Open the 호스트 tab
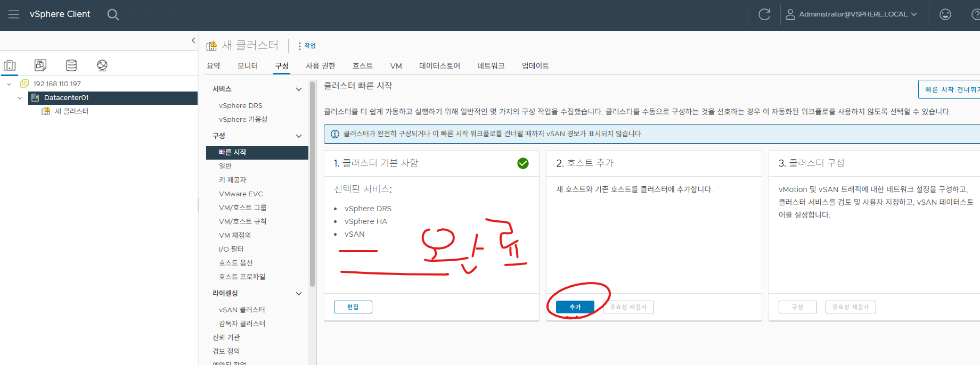This screenshot has height=365, width=980. pos(363,66)
